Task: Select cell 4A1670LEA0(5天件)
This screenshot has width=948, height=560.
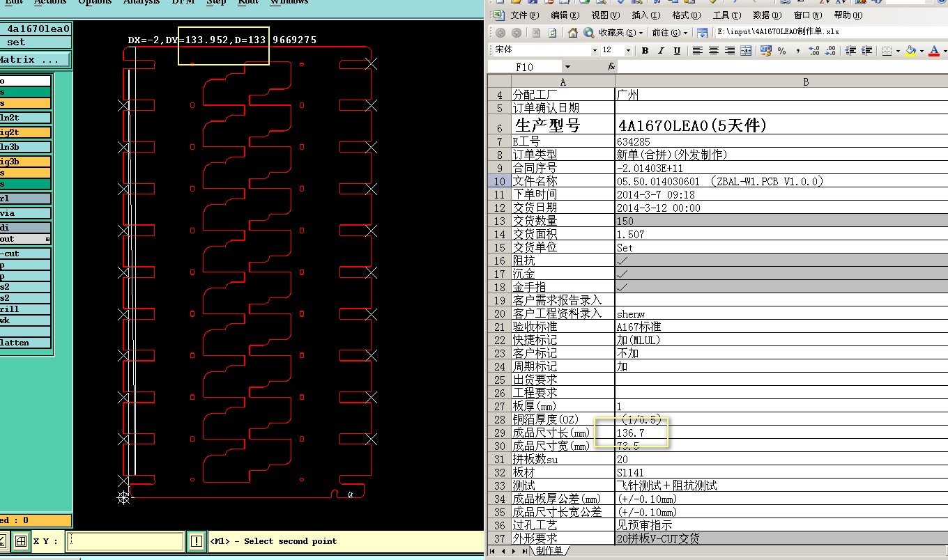Action: [781, 125]
